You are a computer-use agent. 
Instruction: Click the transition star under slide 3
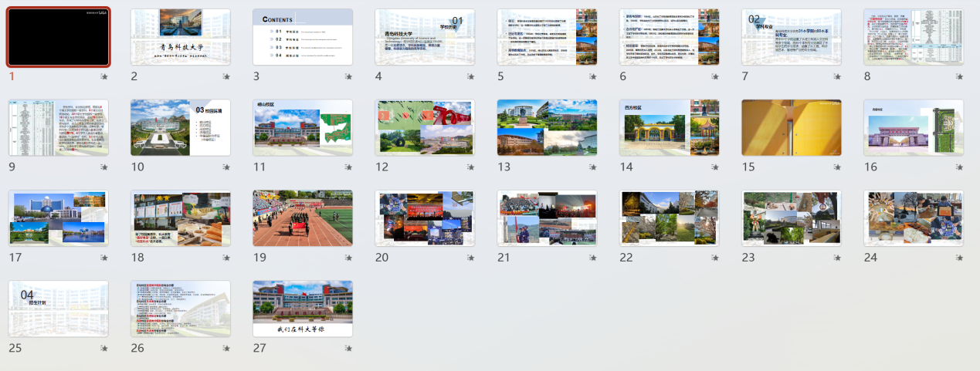point(348,76)
